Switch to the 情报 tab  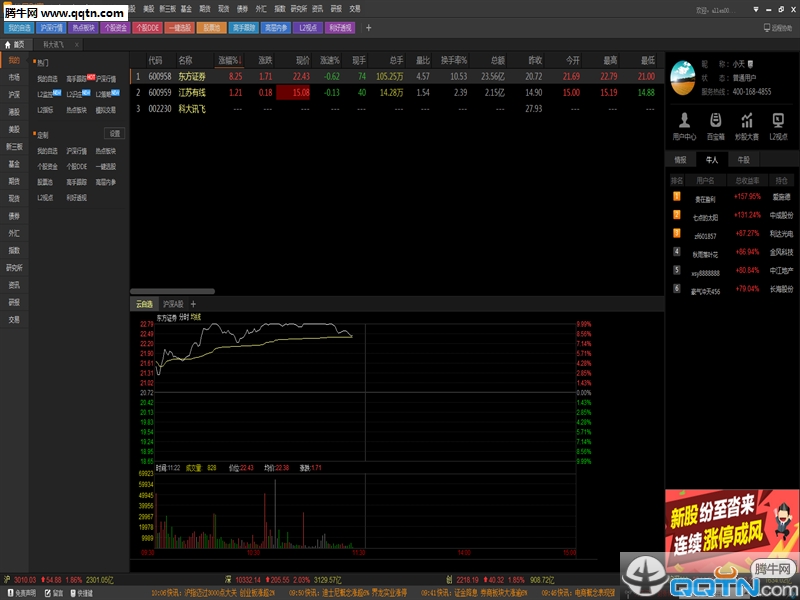click(x=681, y=160)
